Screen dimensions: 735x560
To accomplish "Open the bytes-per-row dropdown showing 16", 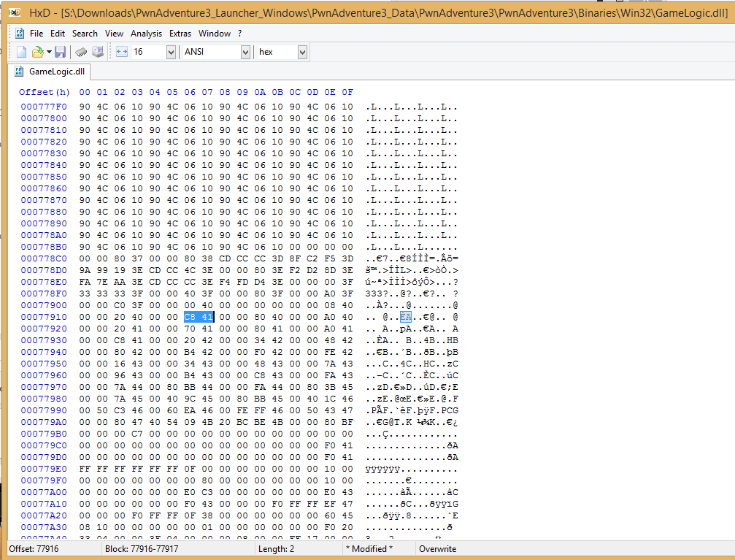I will pyautogui.click(x=171, y=52).
